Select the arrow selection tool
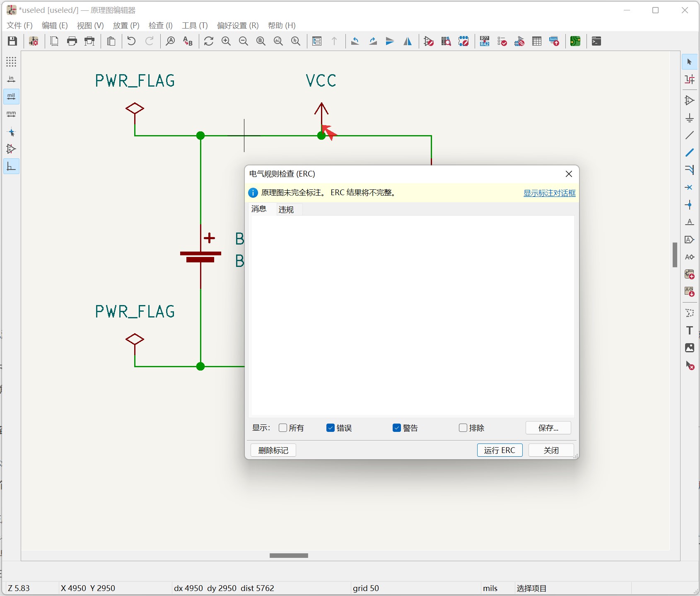The width and height of the screenshot is (700, 596). (690, 62)
